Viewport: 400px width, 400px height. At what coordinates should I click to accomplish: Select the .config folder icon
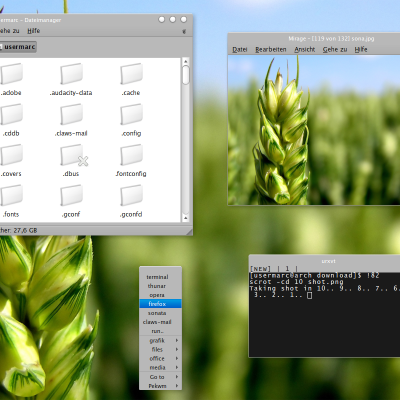pos(131,114)
